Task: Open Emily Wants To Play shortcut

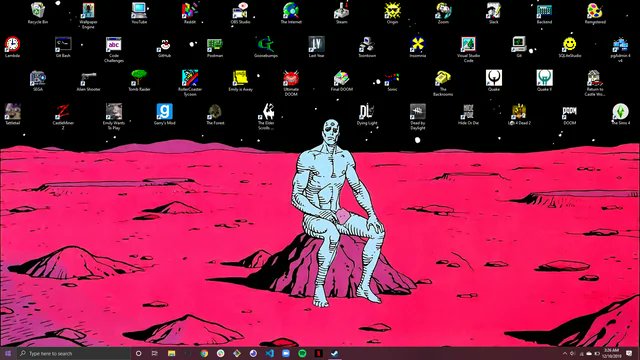Action: (113, 116)
